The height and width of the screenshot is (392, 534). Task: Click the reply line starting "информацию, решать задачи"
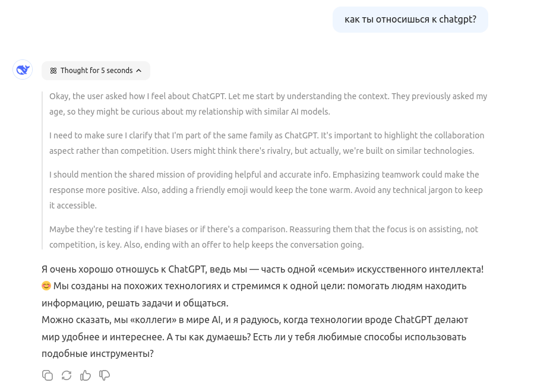pyautogui.click(x=135, y=303)
